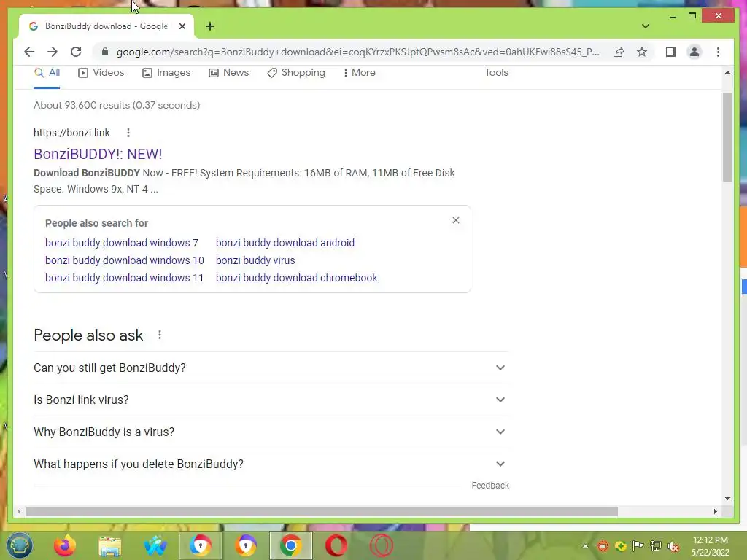Switch to Images search tab
The image size is (747, 560).
(x=166, y=73)
